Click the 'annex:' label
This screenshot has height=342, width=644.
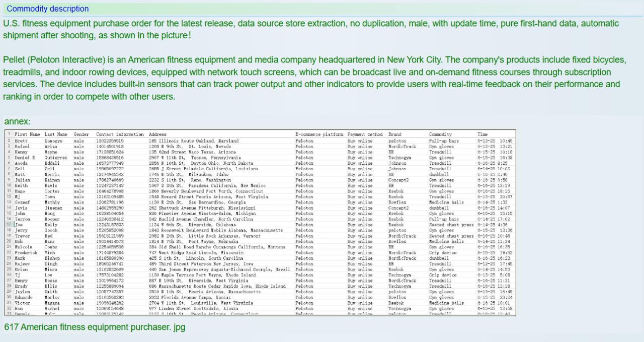(17, 121)
